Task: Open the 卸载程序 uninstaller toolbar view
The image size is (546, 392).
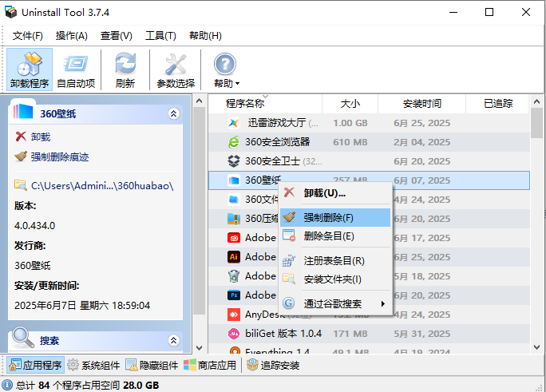Action: click(x=30, y=69)
